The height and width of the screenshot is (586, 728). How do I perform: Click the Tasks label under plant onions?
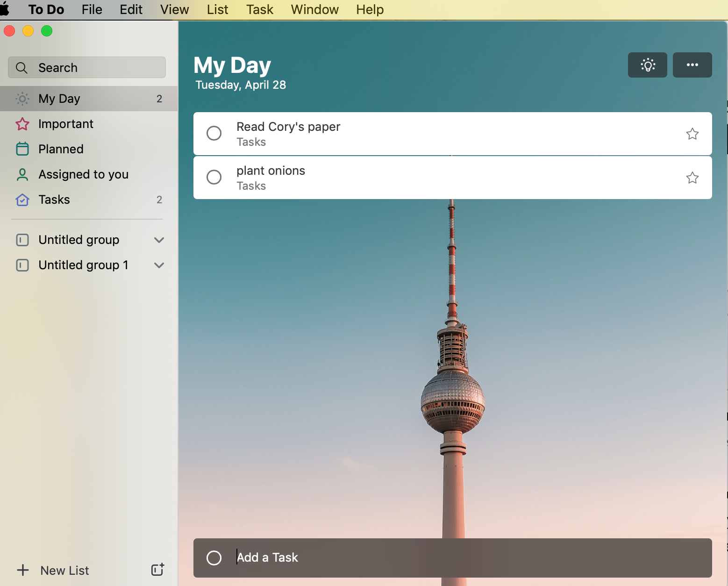coord(251,186)
